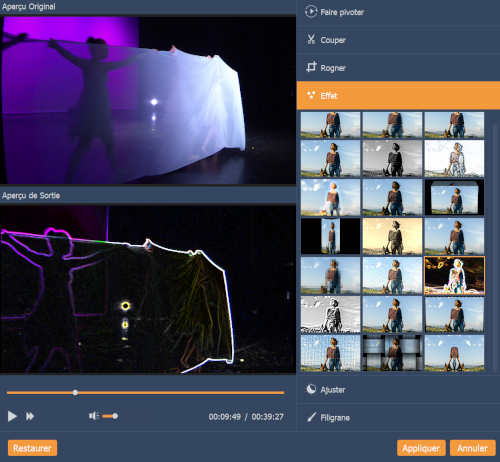500x462 pixels.
Task: Select the black-and-white sketch effect thumbnail
Action: point(330,315)
